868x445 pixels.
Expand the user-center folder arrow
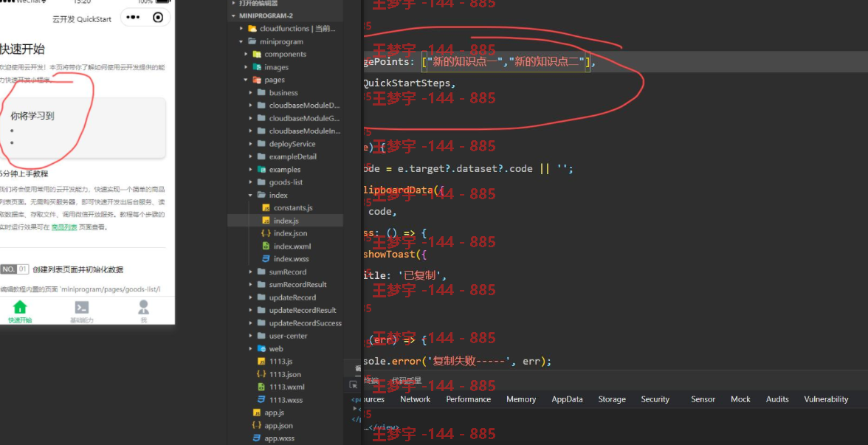pos(250,336)
